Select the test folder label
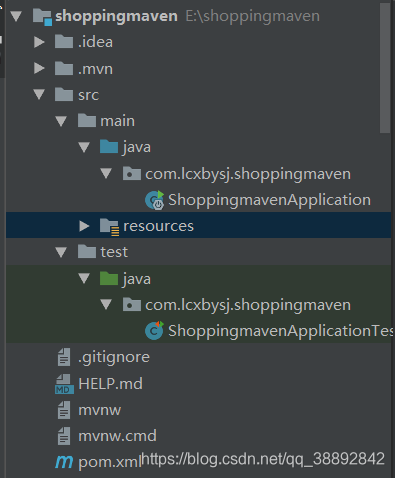This screenshot has width=395, height=478. coord(114,252)
